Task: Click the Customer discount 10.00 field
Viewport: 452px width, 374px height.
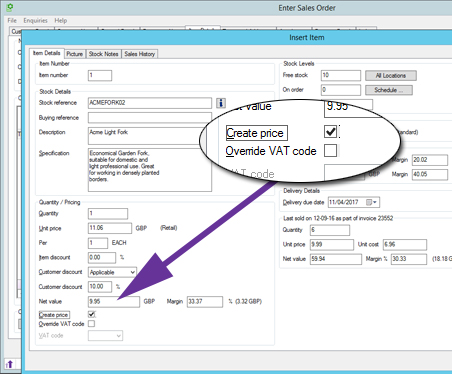Action: (100, 287)
